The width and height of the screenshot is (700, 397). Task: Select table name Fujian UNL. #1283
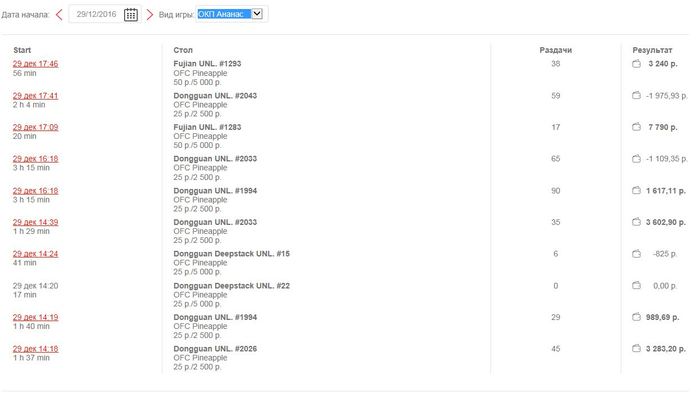(x=207, y=127)
